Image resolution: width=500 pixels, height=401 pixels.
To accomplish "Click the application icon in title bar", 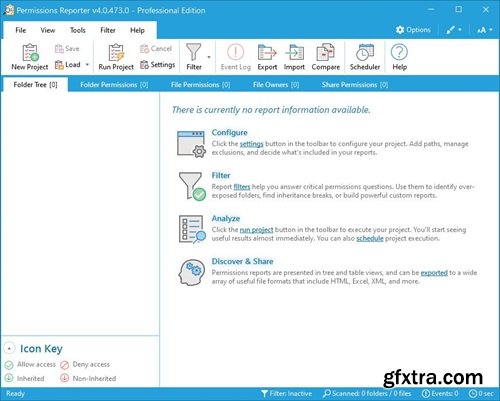I will point(9,10).
